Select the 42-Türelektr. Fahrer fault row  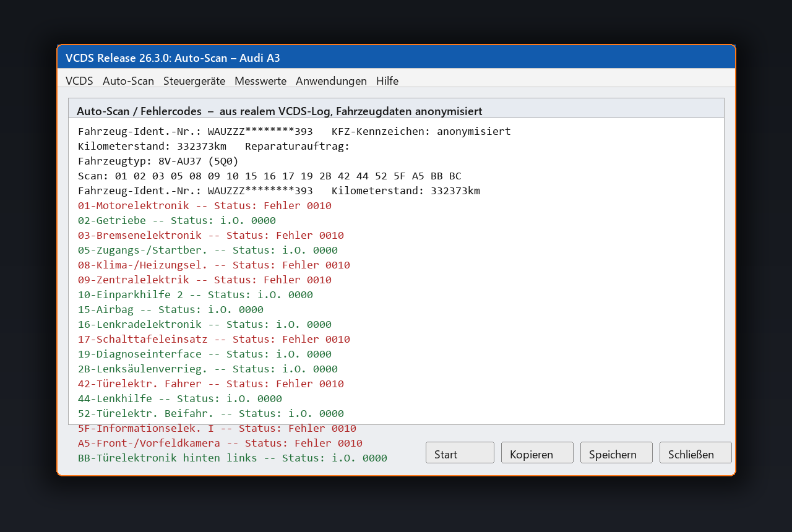[x=211, y=384]
